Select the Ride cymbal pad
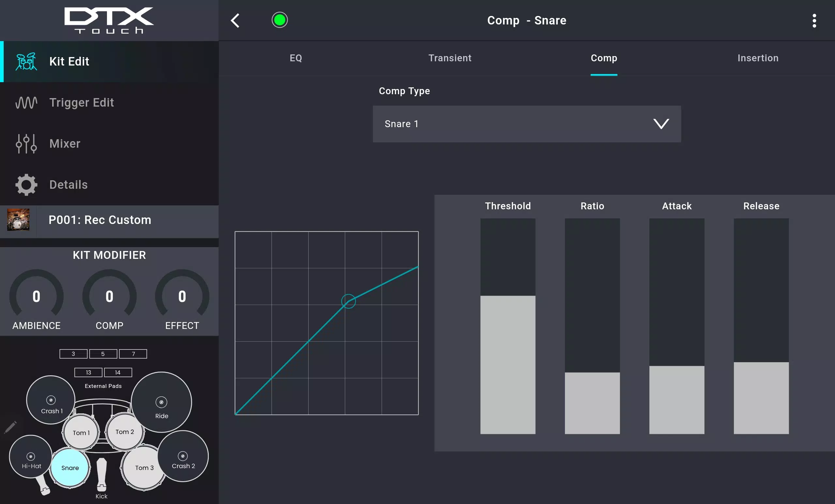This screenshot has width=835, height=504. click(161, 402)
